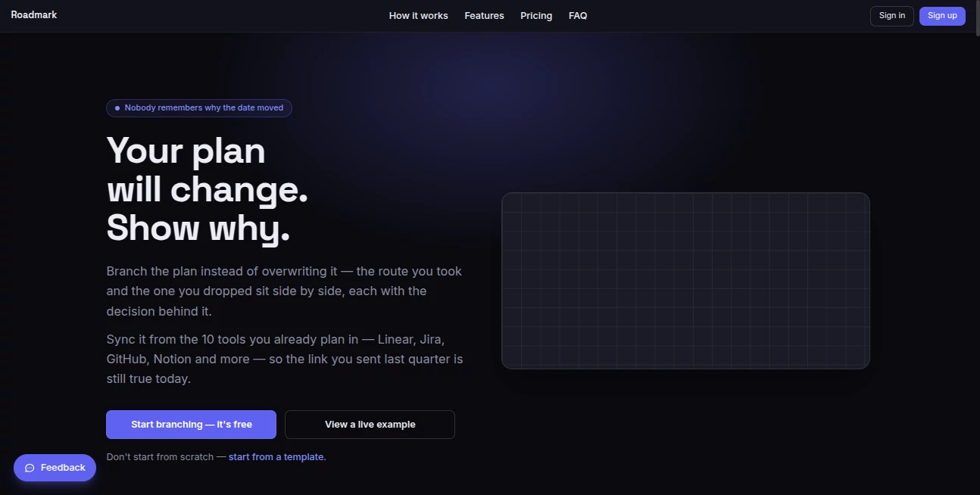Click the 'Sync it from the 10 tools' paragraph
The width and height of the screenshot is (980, 495).
(285, 359)
